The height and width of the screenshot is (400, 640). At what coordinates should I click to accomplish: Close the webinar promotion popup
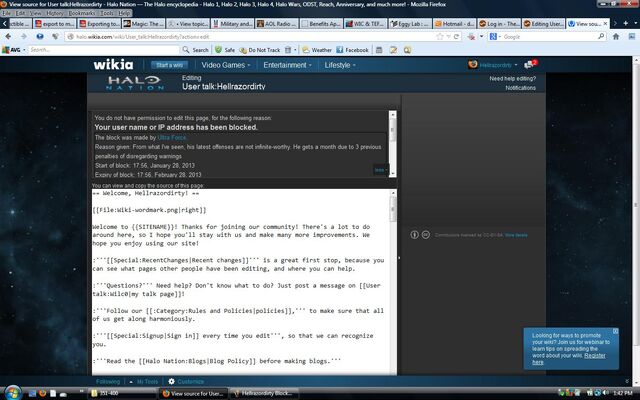tap(616, 331)
